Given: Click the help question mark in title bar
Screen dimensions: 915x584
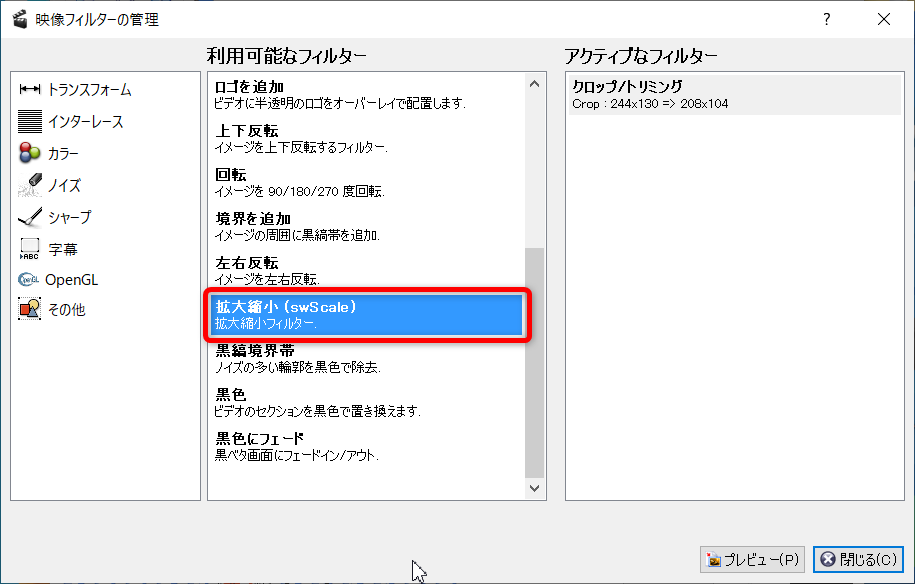Looking at the screenshot, I should click(x=827, y=19).
